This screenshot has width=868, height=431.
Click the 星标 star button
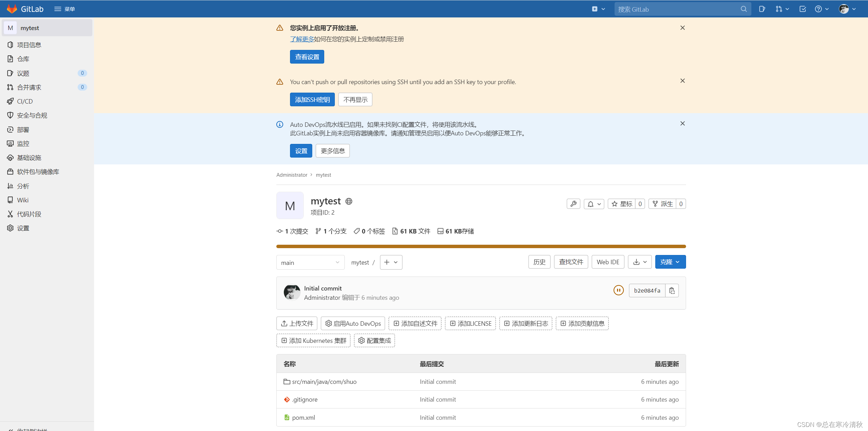(622, 204)
